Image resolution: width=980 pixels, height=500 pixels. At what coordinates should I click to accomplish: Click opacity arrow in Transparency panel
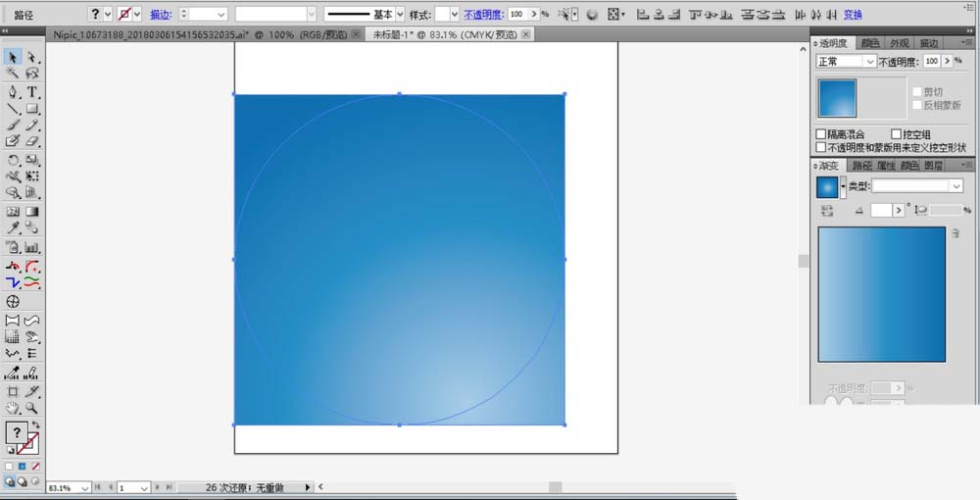[948, 61]
